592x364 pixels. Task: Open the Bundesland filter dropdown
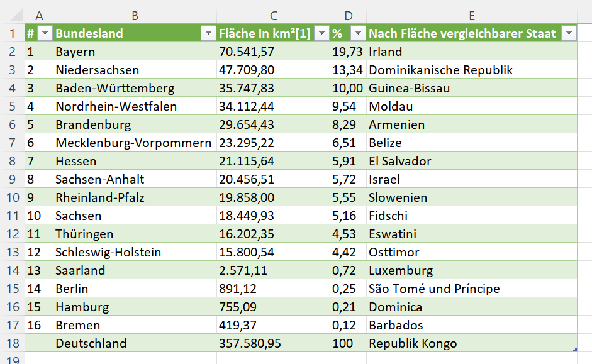coord(208,33)
